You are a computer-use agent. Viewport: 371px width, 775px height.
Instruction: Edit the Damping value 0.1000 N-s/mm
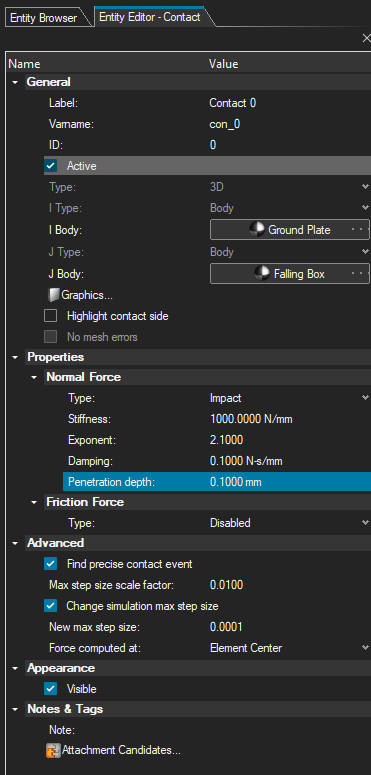[x=246, y=461]
